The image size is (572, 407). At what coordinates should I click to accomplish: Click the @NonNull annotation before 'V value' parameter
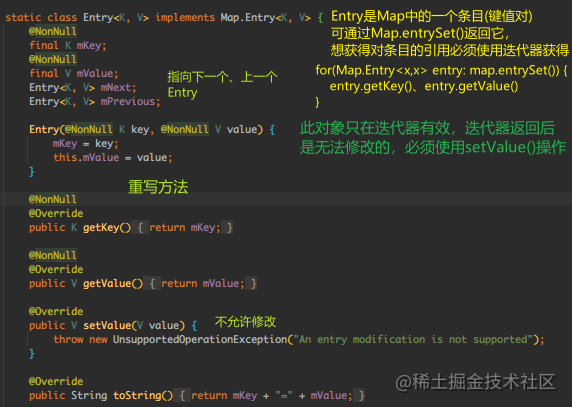(x=185, y=129)
